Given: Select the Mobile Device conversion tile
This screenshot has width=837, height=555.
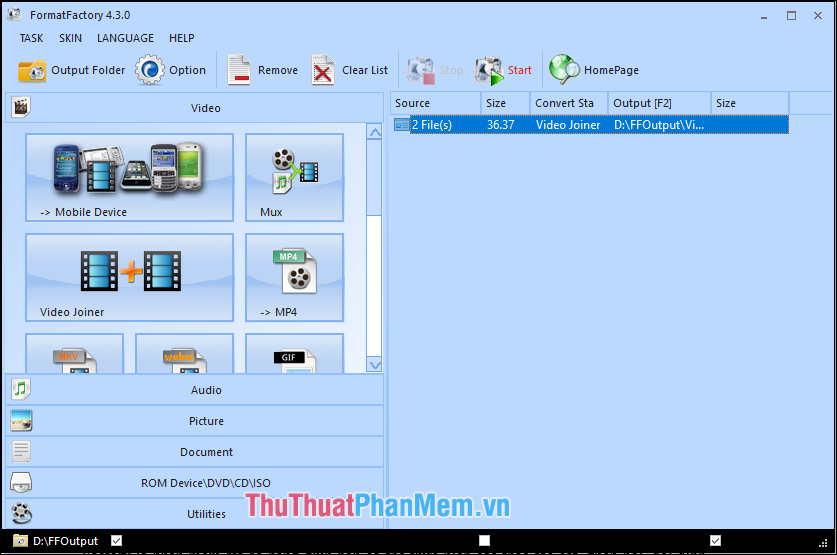Looking at the screenshot, I should [x=130, y=177].
